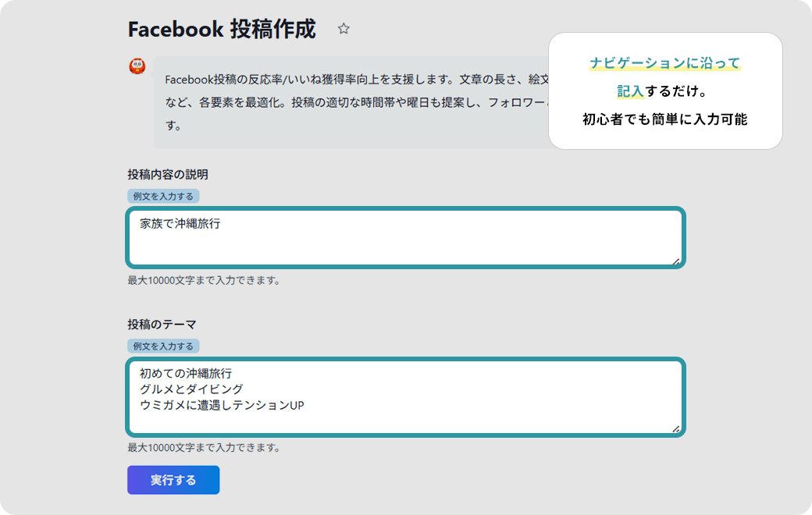
Task: Click the Facebook 投稿作成 page title
Action: pyautogui.click(x=222, y=30)
